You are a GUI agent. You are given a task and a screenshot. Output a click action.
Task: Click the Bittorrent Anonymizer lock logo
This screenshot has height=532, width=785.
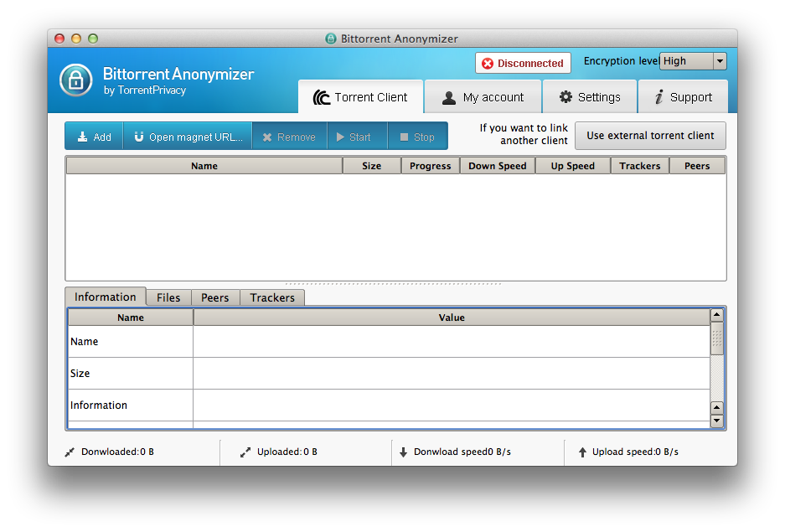75,80
